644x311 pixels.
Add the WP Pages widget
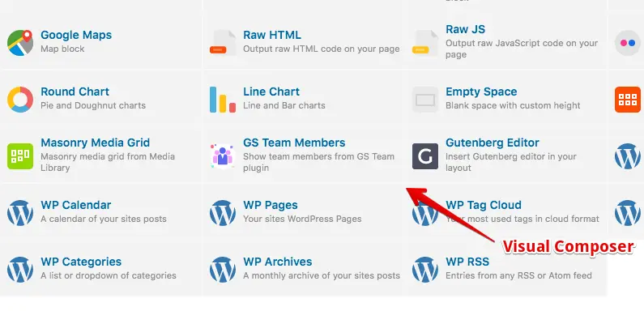pyautogui.click(x=271, y=205)
